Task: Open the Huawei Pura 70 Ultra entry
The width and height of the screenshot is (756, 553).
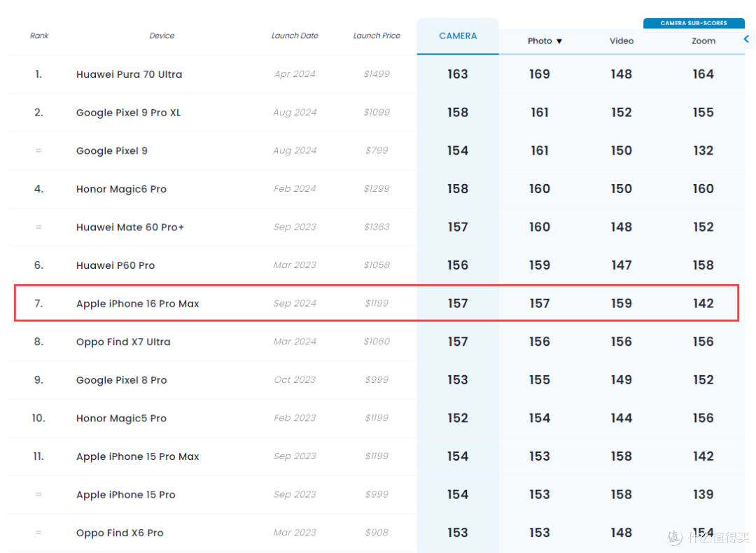Action: [x=129, y=74]
